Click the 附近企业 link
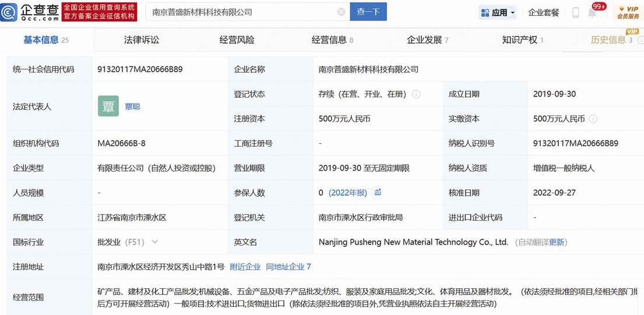Image resolution: width=644 pixels, height=315 pixels. coord(245,267)
